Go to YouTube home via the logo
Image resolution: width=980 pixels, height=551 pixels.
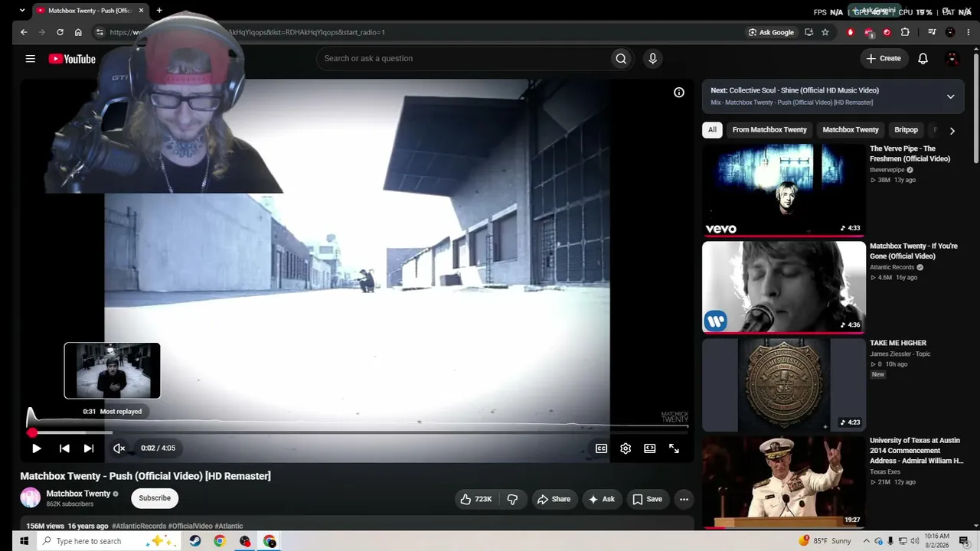click(72, 59)
